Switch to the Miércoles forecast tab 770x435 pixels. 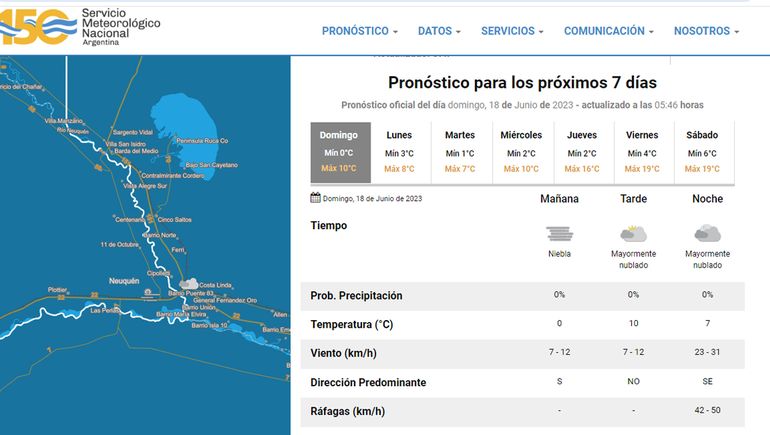(x=522, y=152)
